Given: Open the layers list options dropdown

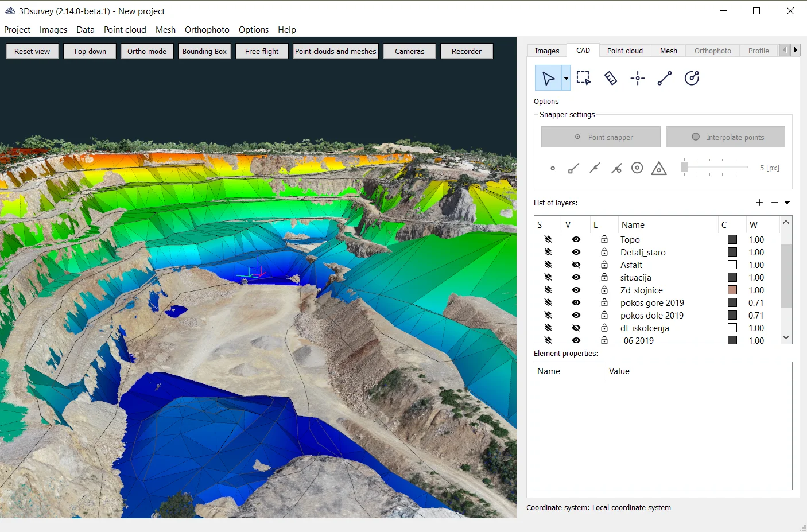Looking at the screenshot, I should (787, 203).
